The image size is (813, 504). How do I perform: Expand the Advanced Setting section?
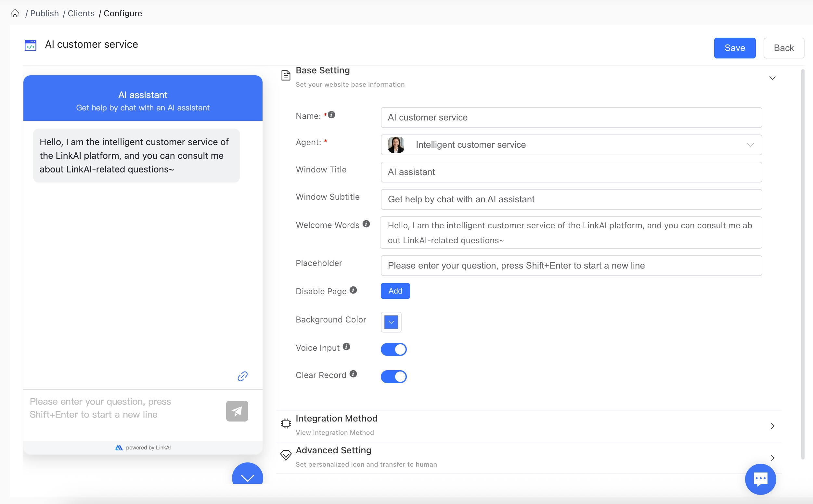click(x=772, y=458)
